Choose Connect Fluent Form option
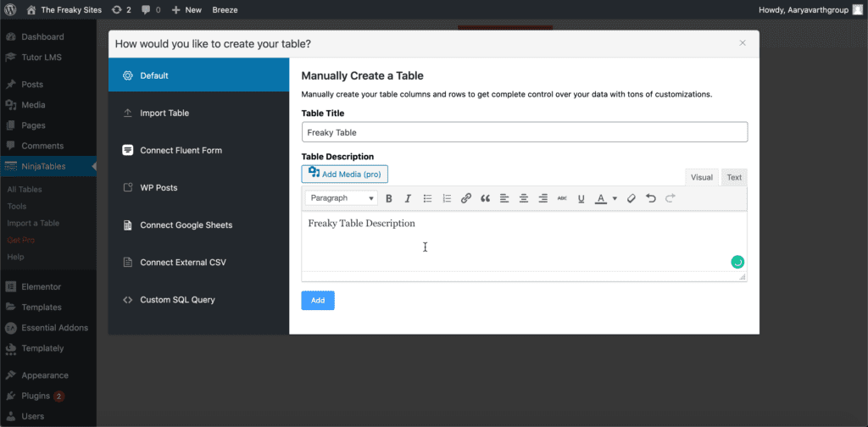This screenshot has height=427, width=868. pyautogui.click(x=198, y=151)
